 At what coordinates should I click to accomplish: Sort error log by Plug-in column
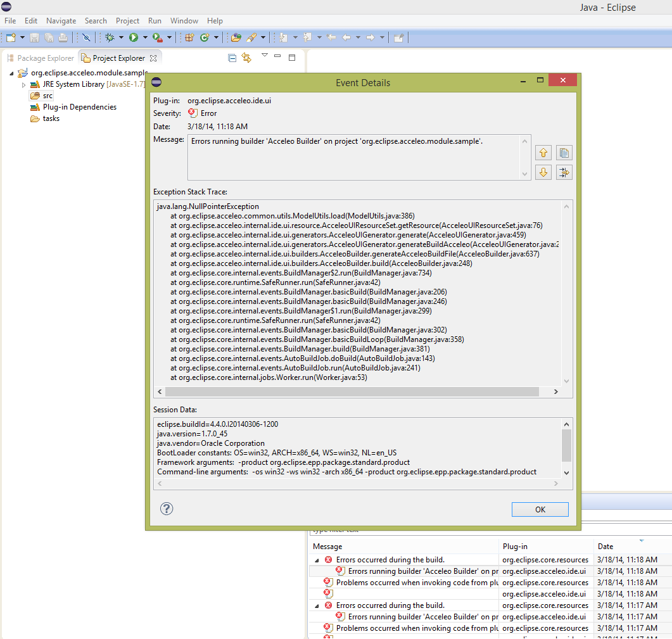547,547
